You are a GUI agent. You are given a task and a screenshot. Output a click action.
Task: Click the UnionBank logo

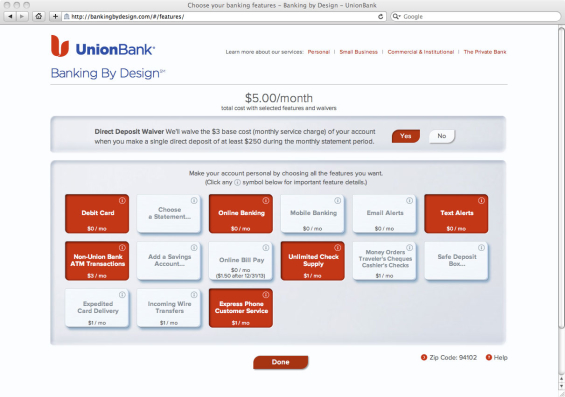[x=103, y=46]
